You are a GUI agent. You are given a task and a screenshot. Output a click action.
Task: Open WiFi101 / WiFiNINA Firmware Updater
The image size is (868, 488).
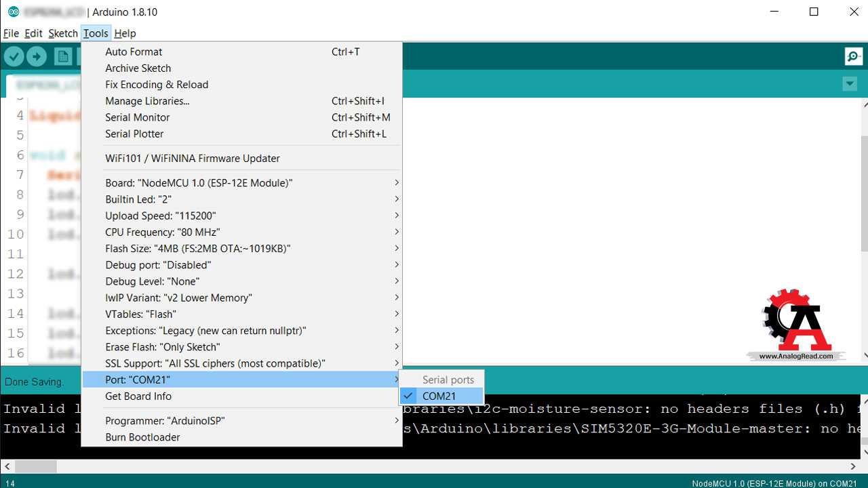click(x=241, y=159)
